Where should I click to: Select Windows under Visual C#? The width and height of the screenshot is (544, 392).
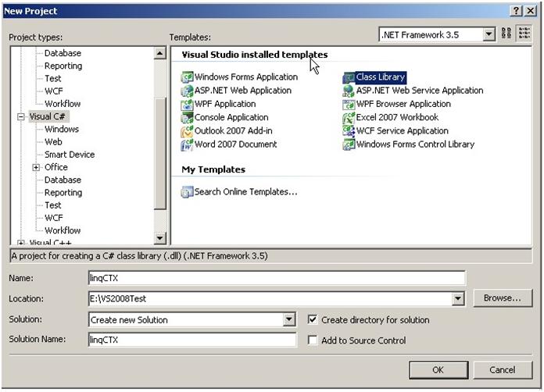point(62,130)
